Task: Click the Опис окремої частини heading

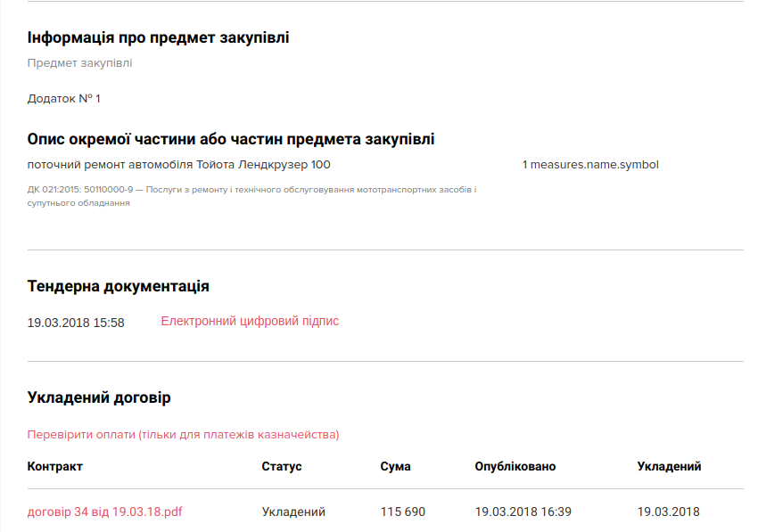Action: 231,139
